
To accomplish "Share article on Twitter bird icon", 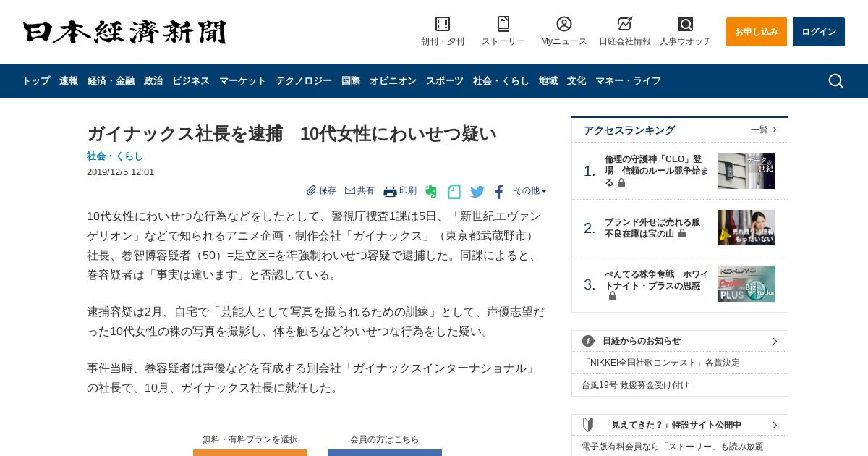I will point(477,192).
